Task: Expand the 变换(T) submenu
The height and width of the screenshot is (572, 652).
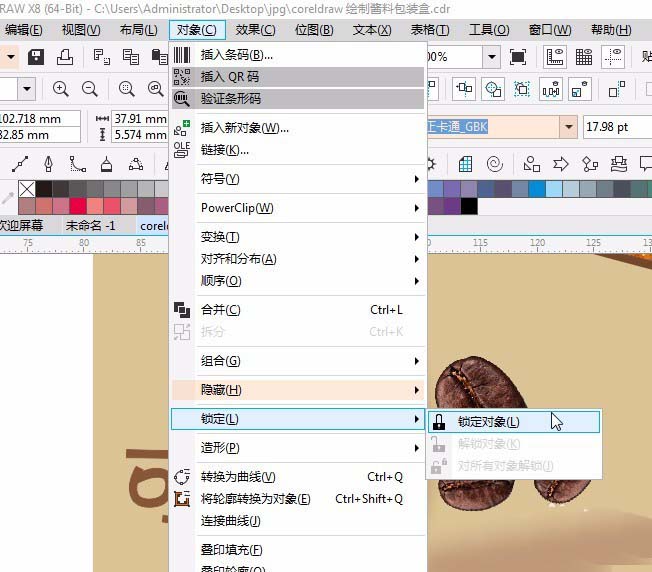Action: (x=310, y=237)
